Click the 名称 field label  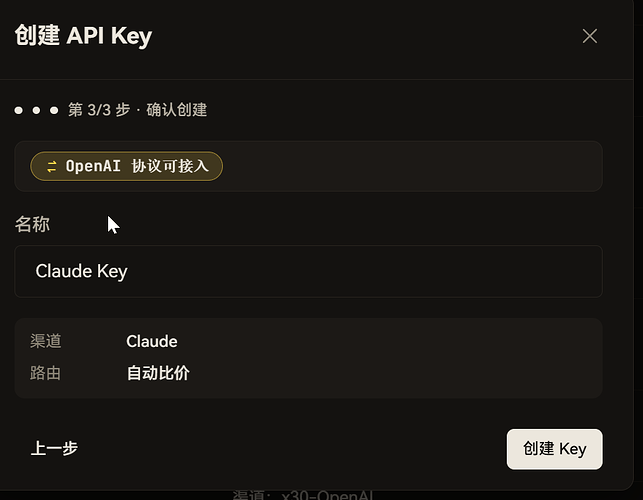click(x=32, y=224)
